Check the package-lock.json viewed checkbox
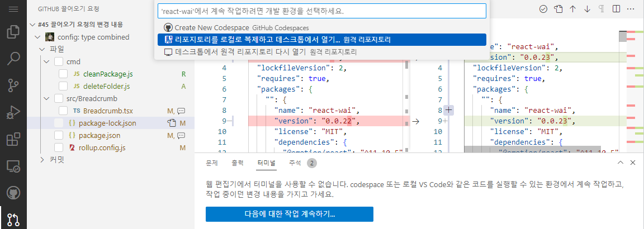644x229 pixels. pos(59,123)
